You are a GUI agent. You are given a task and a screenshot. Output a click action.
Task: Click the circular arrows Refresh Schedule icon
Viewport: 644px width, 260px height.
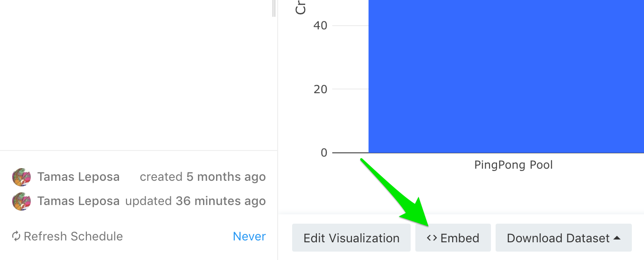point(16,236)
